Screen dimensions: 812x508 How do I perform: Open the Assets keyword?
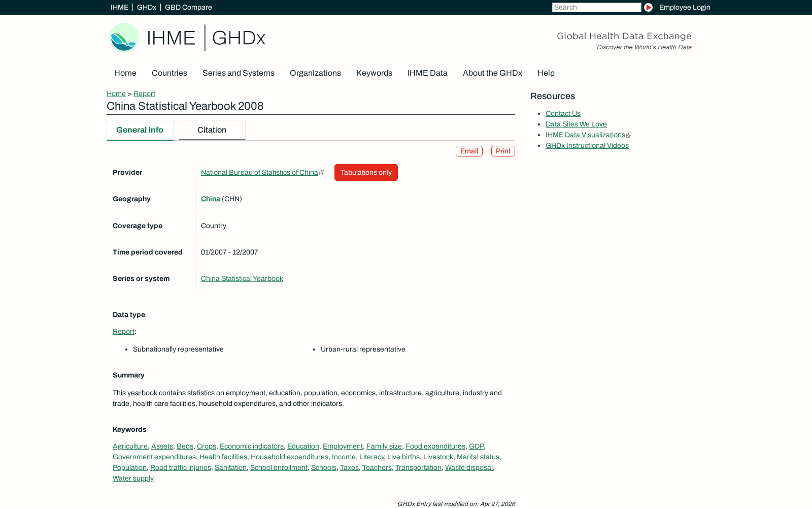tap(162, 446)
